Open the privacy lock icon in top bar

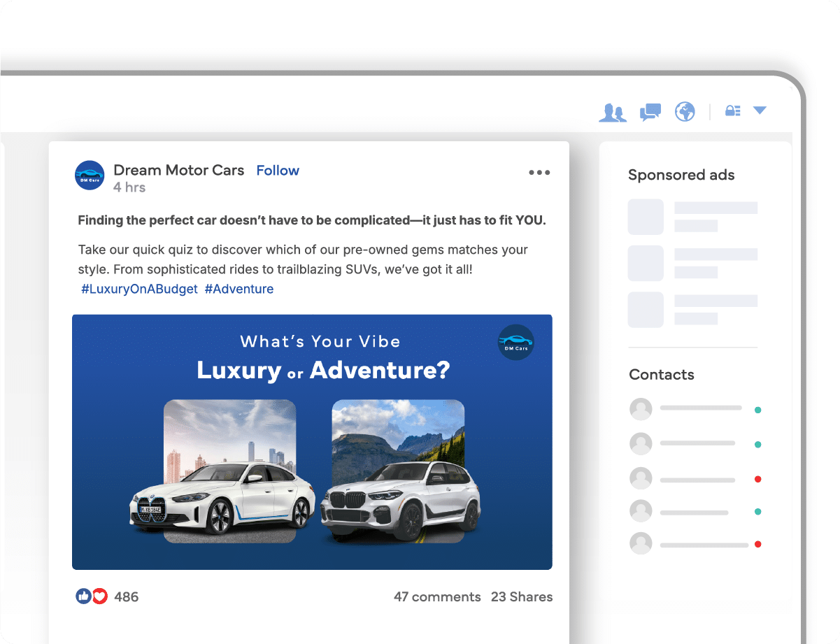point(732,110)
